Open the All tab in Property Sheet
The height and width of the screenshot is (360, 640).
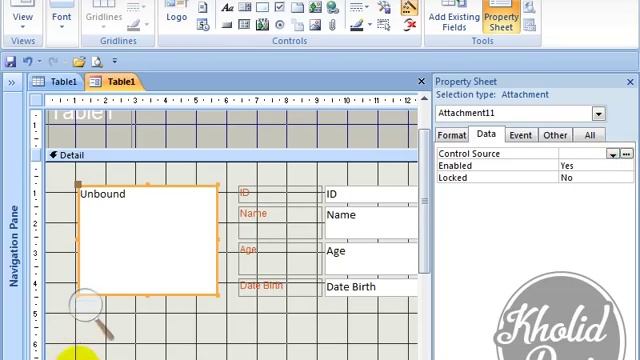[589, 135]
